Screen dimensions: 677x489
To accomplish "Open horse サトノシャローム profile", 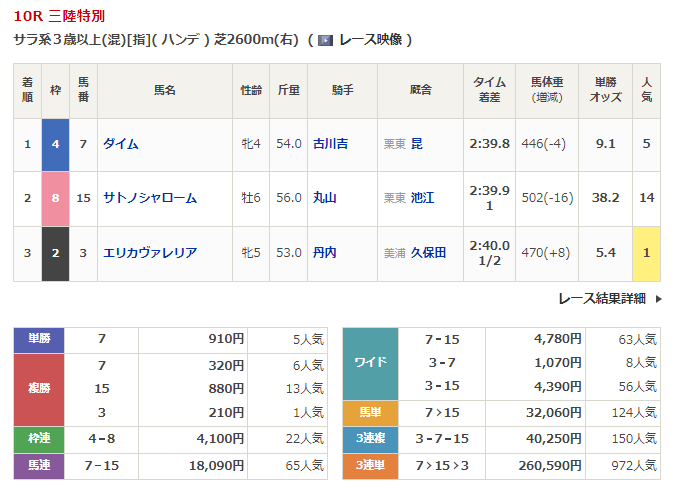I will pos(149,198).
